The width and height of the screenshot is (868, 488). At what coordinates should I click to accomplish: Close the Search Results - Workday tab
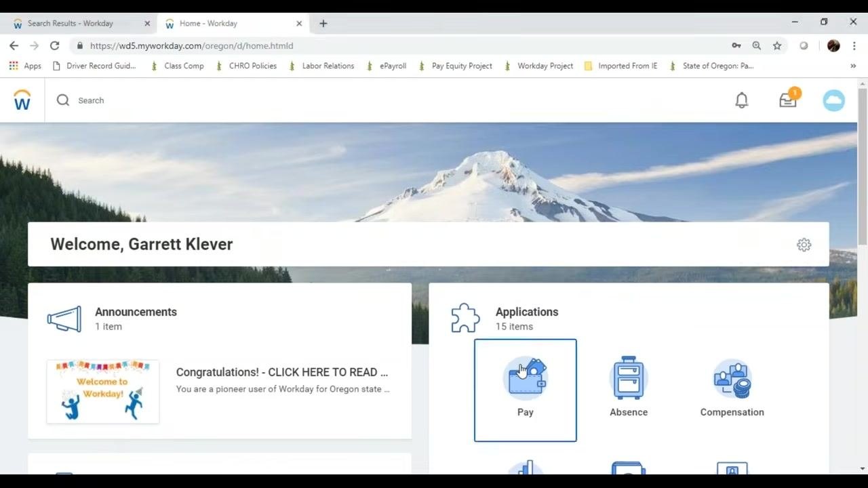click(147, 23)
